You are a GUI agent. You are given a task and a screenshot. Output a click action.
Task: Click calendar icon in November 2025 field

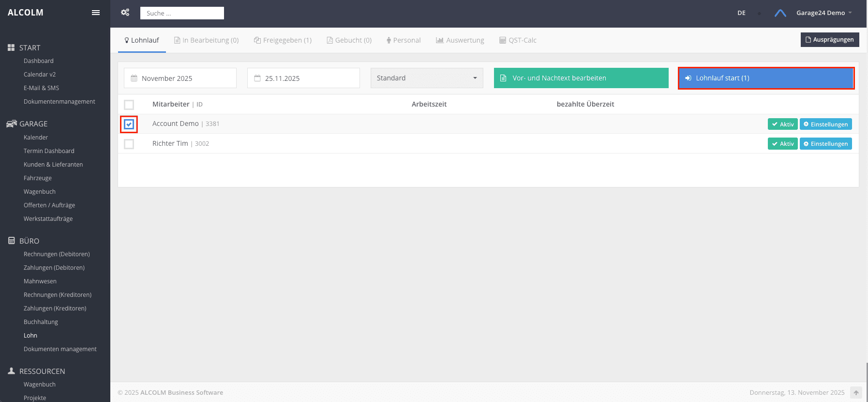pyautogui.click(x=134, y=78)
